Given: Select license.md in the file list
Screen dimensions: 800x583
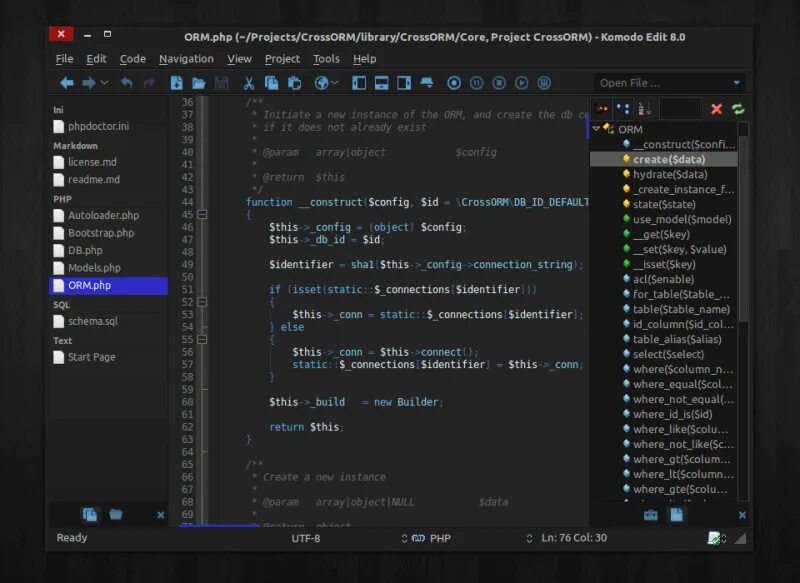Looking at the screenshot, I should [x=108, y=162].
